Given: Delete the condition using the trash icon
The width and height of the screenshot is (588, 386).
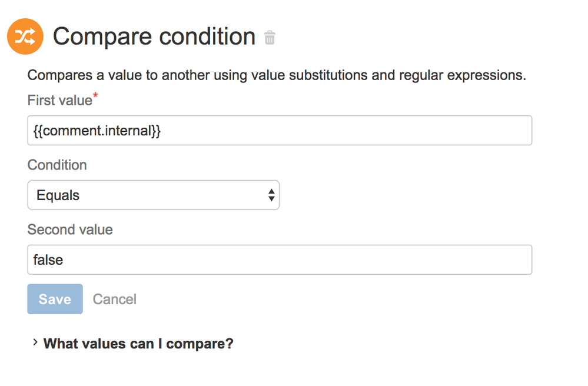Looking at the screenshot, I should (x=270, y=38).
